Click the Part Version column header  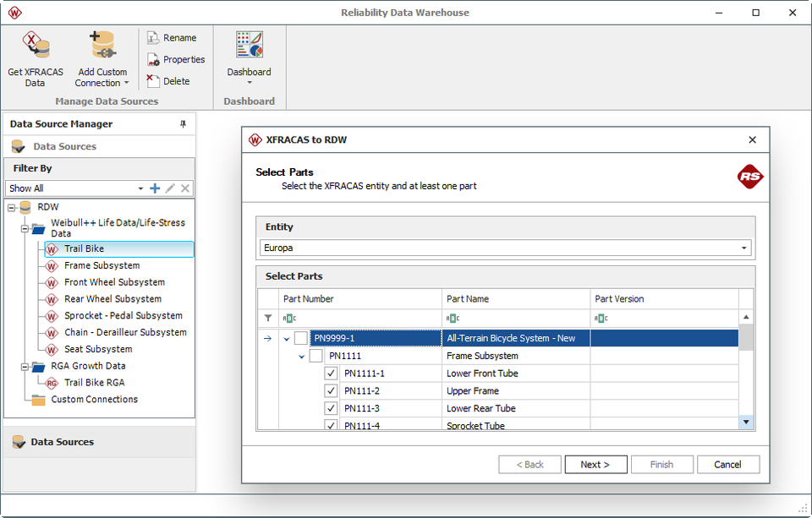pyautogui.click(x=665, y=299)
